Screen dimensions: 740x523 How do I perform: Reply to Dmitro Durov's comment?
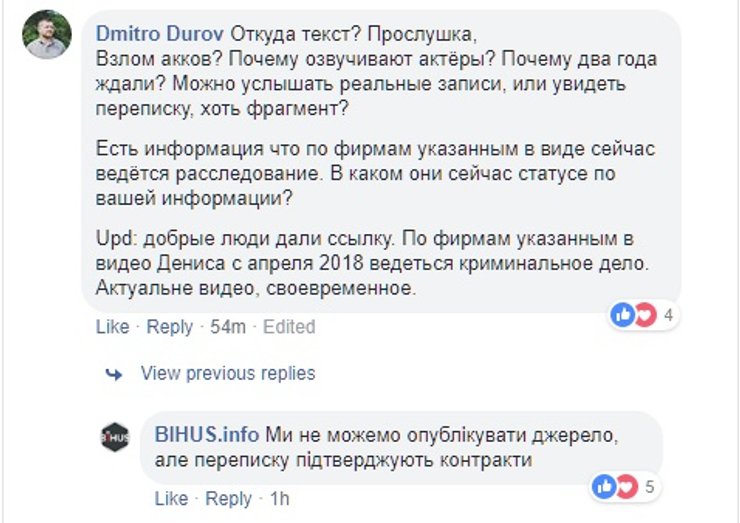tap(169, 327)
